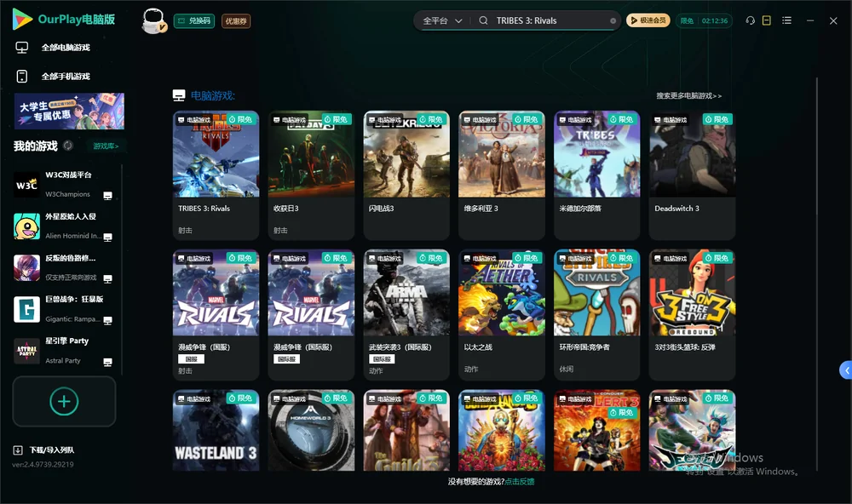The height and width of the screenshot is (504, 852).
Task: Refresh the 我的游戏 list
Action: (x=68, y=146)
